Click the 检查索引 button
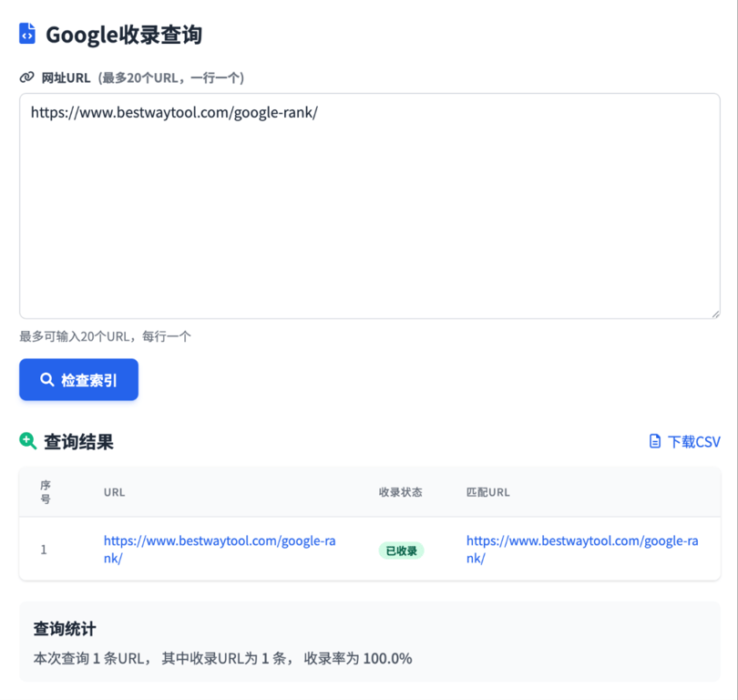738x700 pixels. (x=78, y=379)
